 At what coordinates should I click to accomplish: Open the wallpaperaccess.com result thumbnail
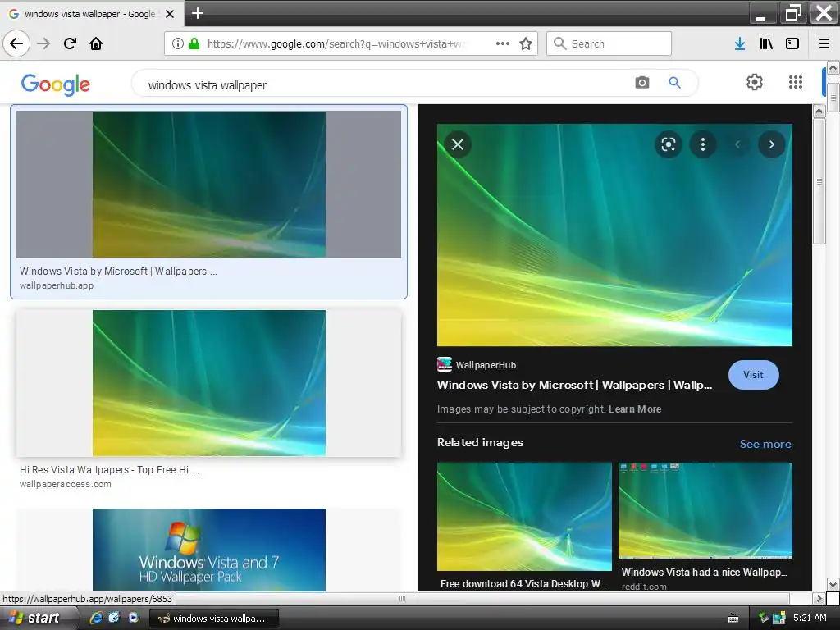coord(208,383)
